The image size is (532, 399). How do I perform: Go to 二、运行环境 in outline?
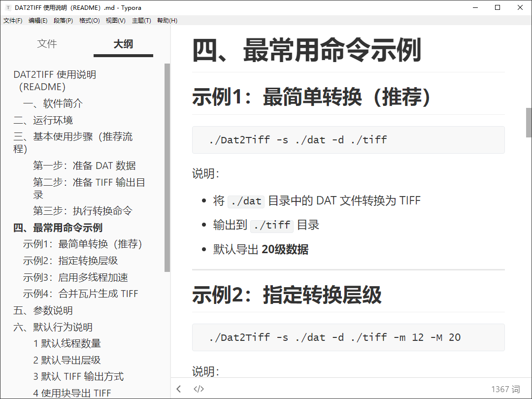point(43,121)
